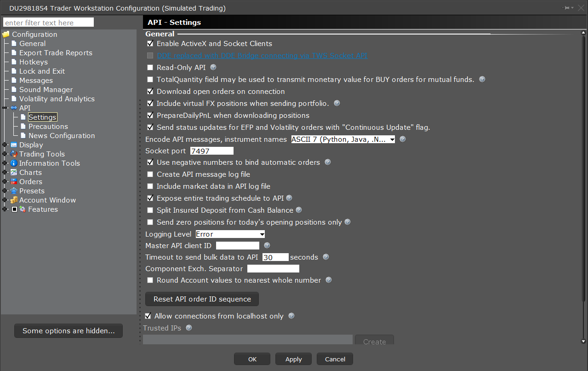588x371 pixels.
Task: Open Volatility and Analytics page
Action: coord(57,99)
